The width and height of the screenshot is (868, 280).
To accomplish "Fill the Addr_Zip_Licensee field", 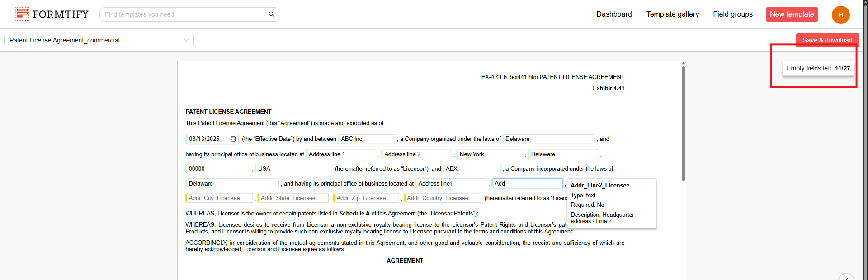I will [366, 198].
